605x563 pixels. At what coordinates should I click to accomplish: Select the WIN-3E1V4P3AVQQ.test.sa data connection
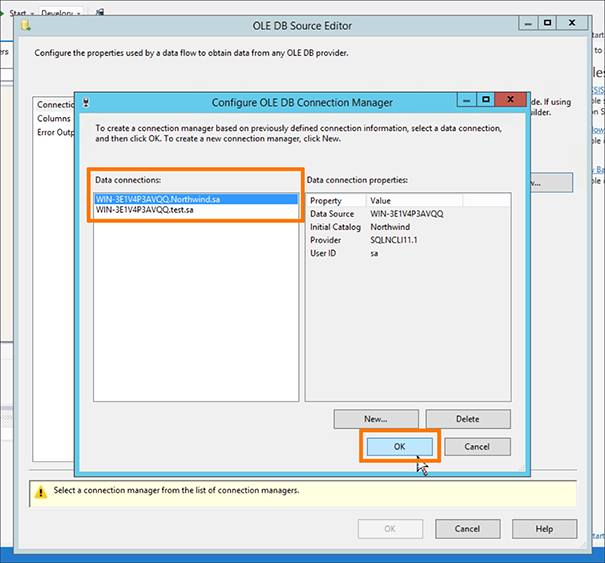(x=196, y=210)
